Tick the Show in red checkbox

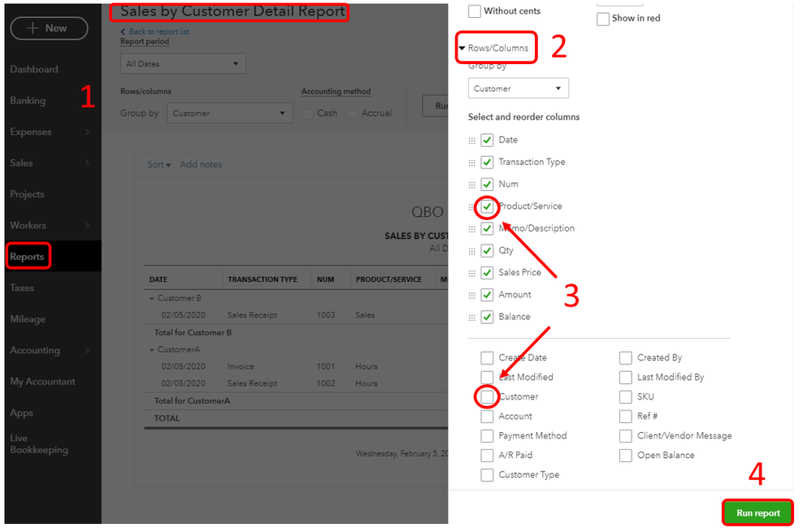pos(603,19)
